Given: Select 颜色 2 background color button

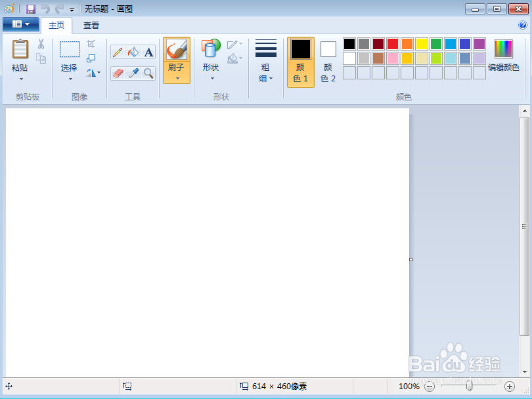Looking at the screenshot, I should [328, 62].
